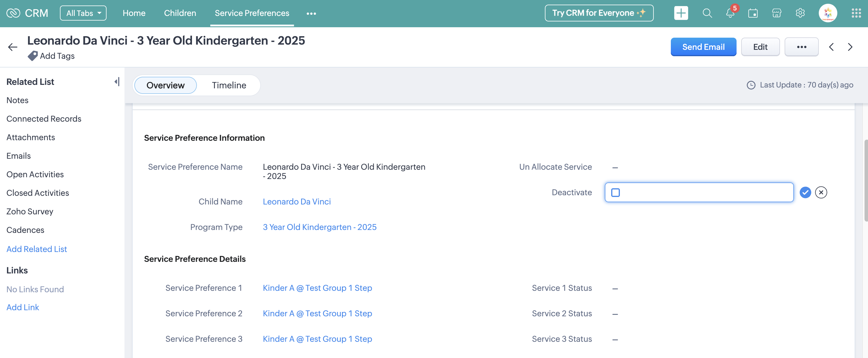Open the three-dots menu beside Edit button

coord(801,47)
